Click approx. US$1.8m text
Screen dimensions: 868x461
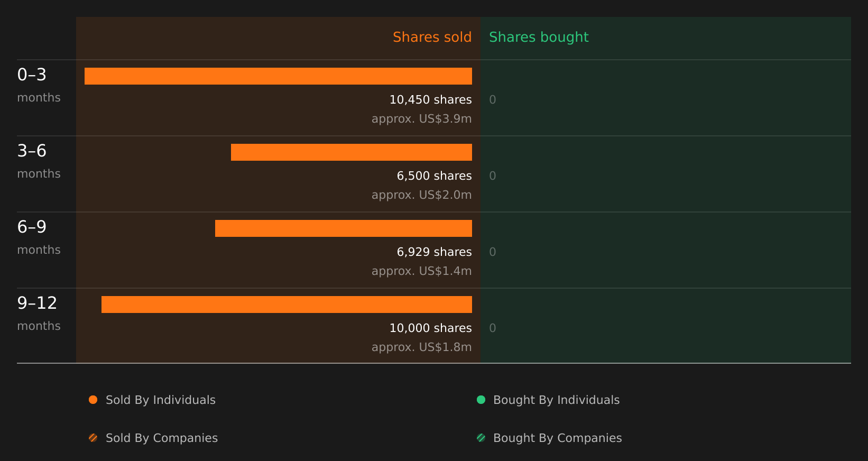[x=421, y=347]
